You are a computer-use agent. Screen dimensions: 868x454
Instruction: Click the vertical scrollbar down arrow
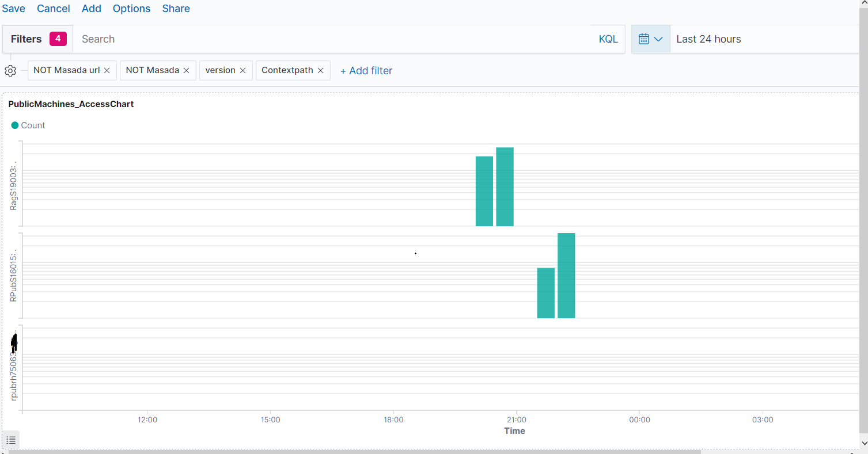pos(863,442)
